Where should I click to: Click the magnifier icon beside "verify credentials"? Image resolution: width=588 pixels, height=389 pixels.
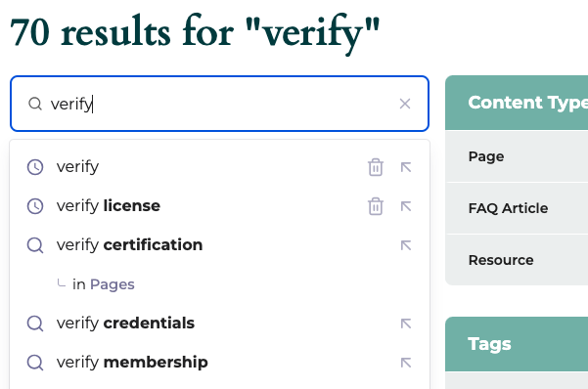[35, 324]
